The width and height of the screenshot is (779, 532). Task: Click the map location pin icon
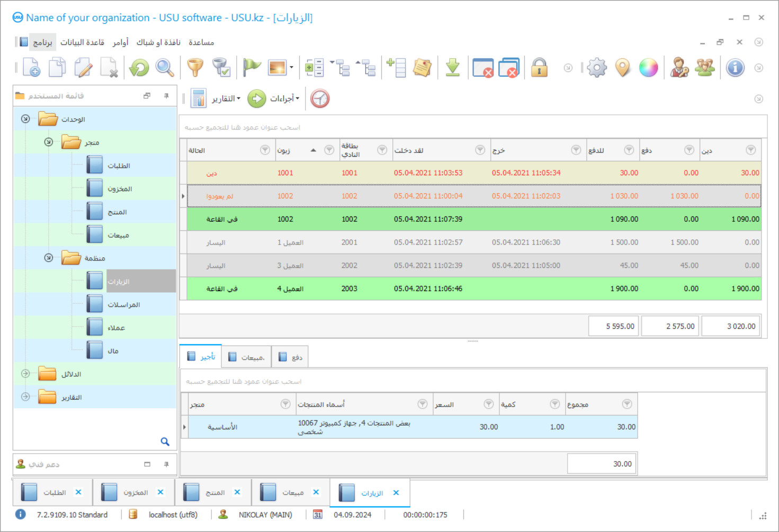tap(623, 68)
